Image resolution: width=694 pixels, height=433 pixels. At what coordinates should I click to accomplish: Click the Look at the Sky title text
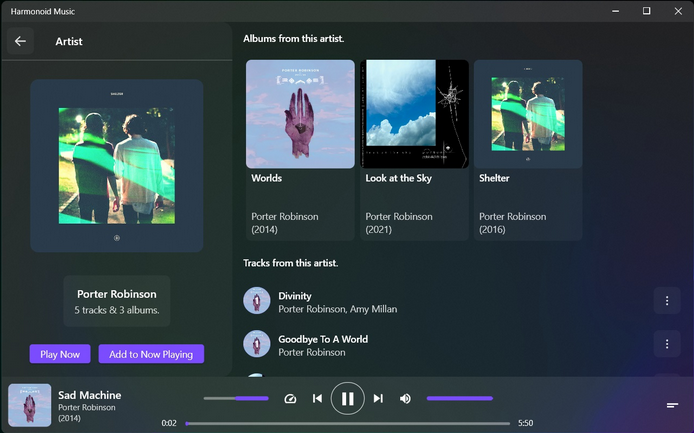point(398,178)
